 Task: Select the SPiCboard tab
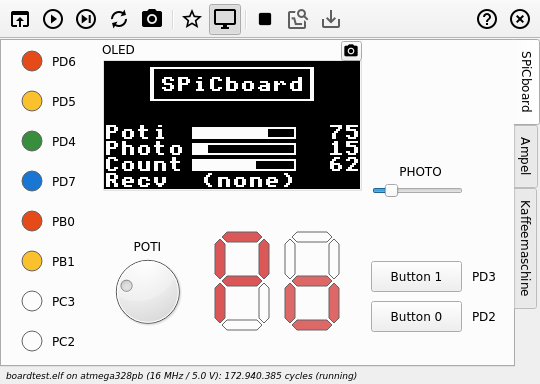[x=526, y=82]
